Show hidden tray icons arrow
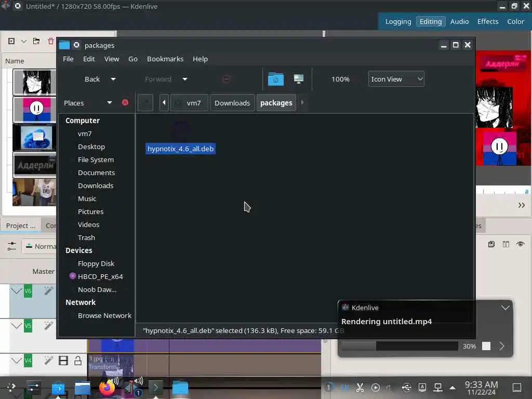The image size is (532, 399). coord(453,387)
